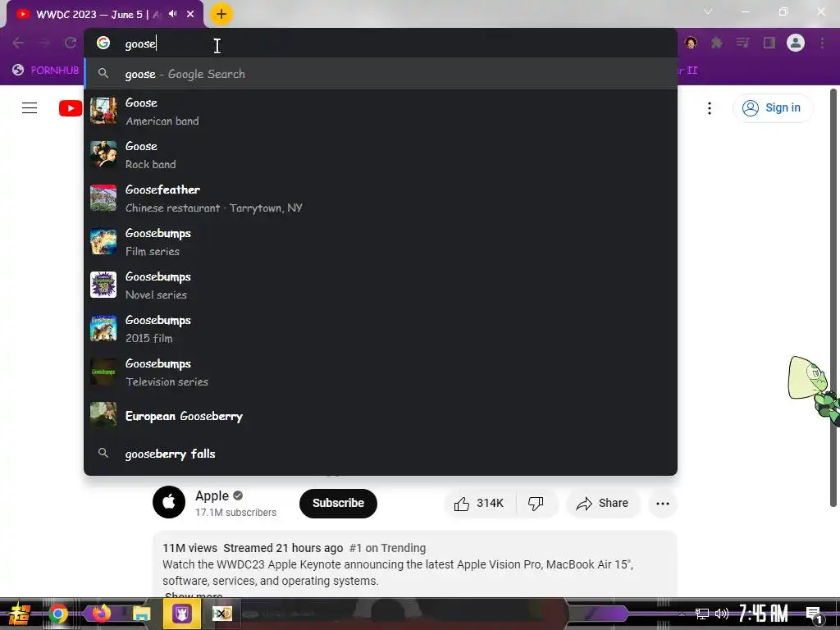Click the page vertical scrollbar

point(833,298)
